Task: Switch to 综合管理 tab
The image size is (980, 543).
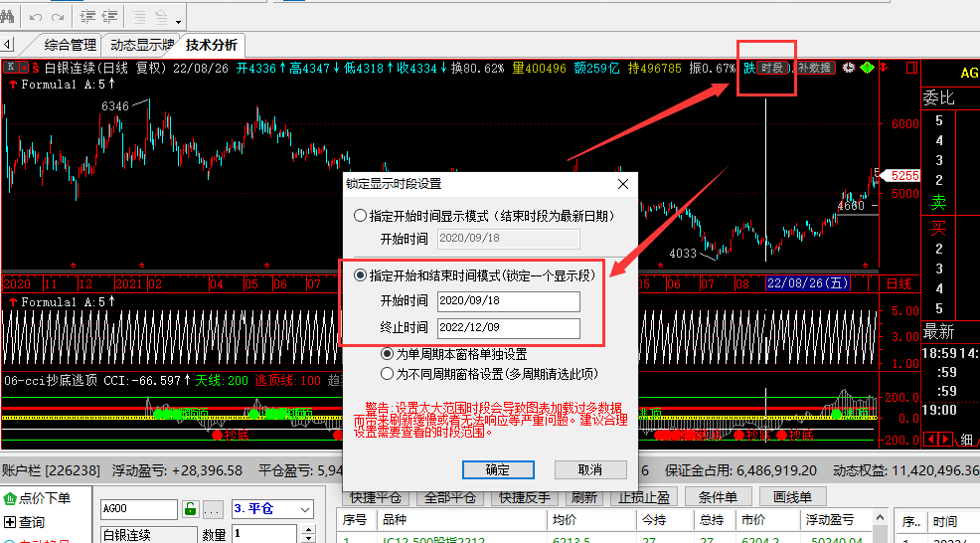Action: click(x=70, y=45)
